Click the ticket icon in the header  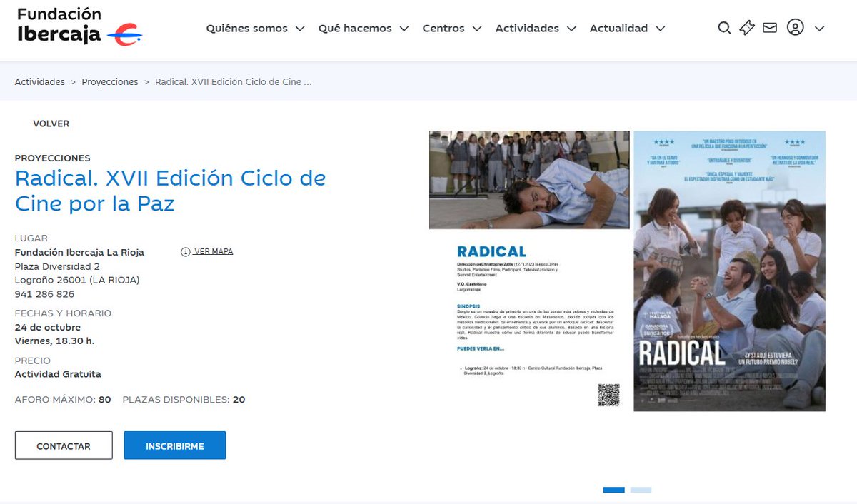click(747, 28)
